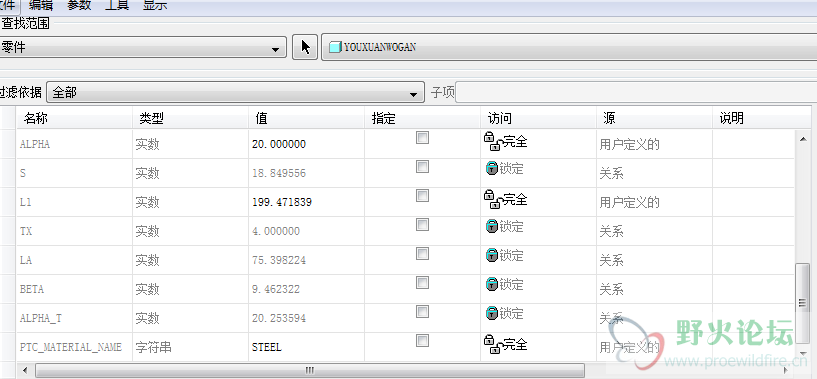Toggle the 指定 checkbox for ALPHA

422,138
